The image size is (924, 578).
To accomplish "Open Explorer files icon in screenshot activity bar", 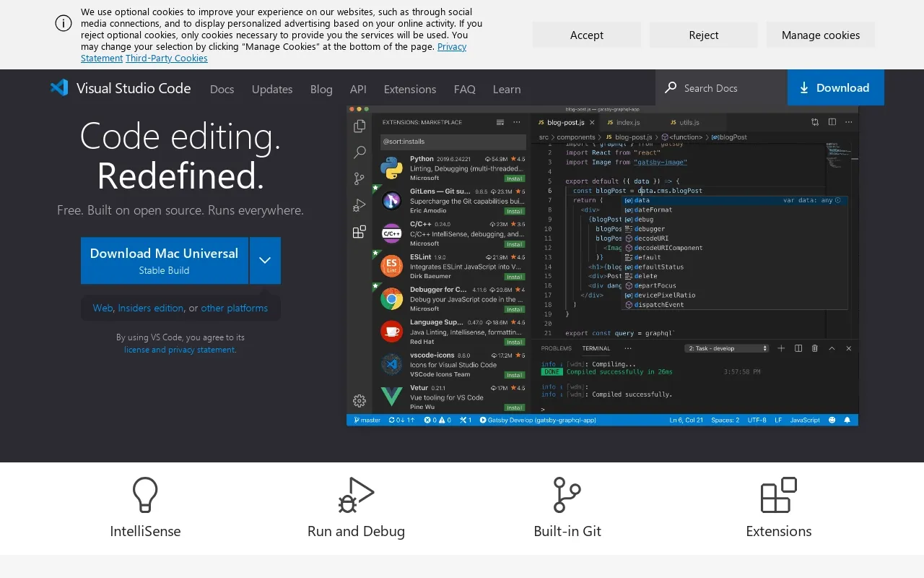I will pyautogui.click(x=359, y=126).
